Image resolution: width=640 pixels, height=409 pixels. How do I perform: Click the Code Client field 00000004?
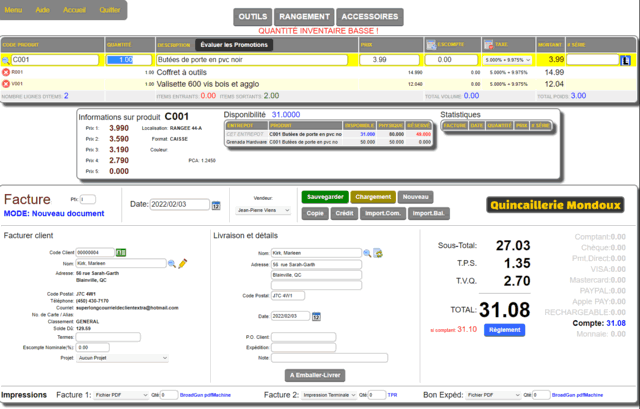point(95,253)
